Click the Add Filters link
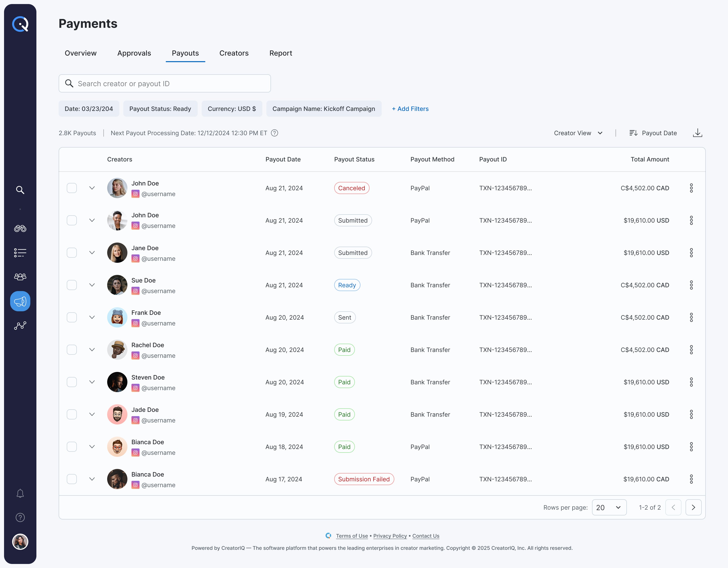 pyautogui.click(x=410, y=109)
